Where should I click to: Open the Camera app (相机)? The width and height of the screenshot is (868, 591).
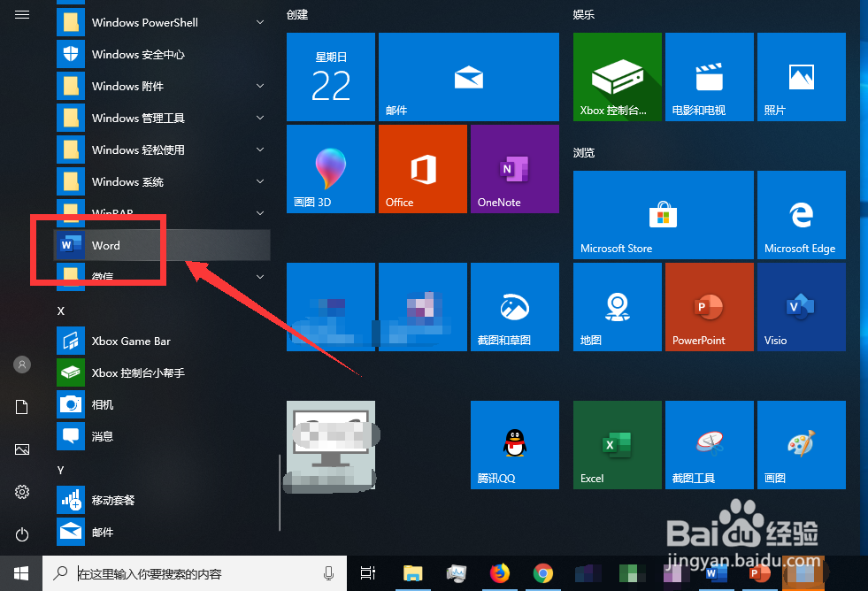click(162, 404)
